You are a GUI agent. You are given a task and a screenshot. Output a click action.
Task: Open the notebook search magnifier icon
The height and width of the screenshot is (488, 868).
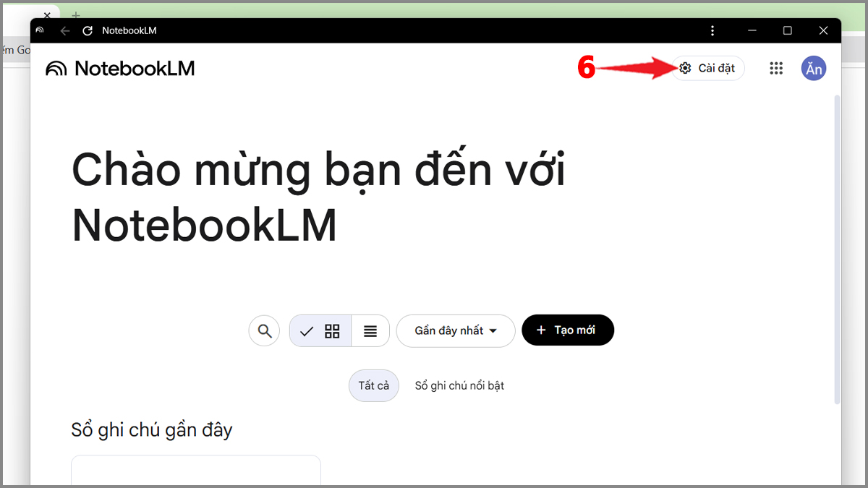pyautogui.click(x=264, y=331)
